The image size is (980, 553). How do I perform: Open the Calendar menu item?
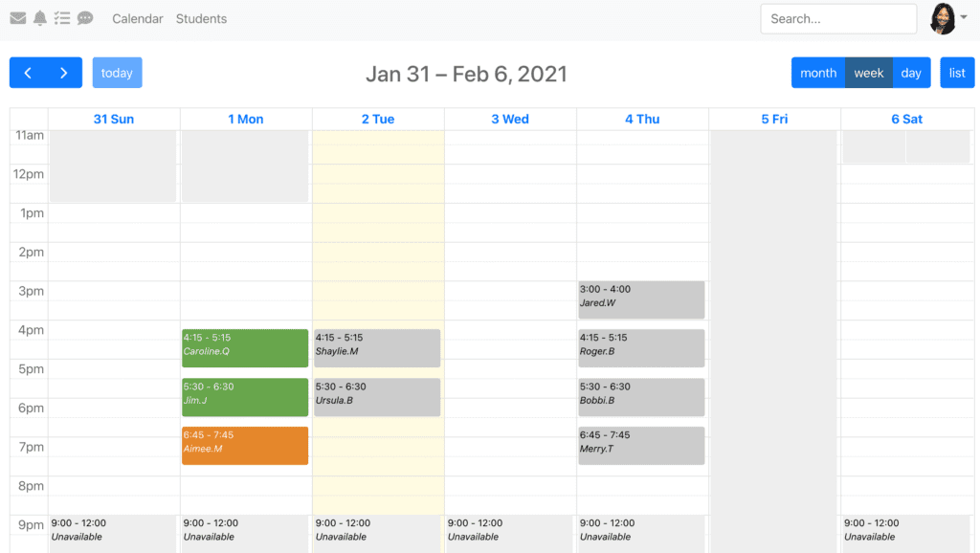138,18
